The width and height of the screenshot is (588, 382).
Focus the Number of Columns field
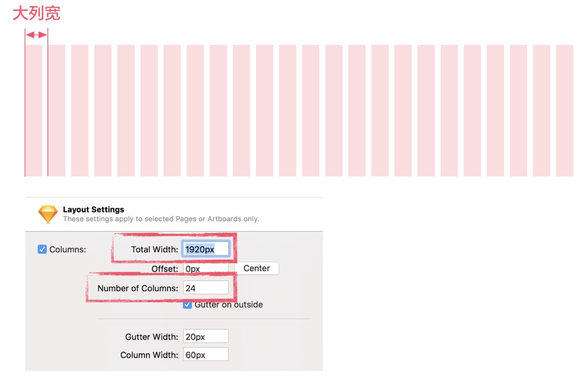click(x=205, y=288)
